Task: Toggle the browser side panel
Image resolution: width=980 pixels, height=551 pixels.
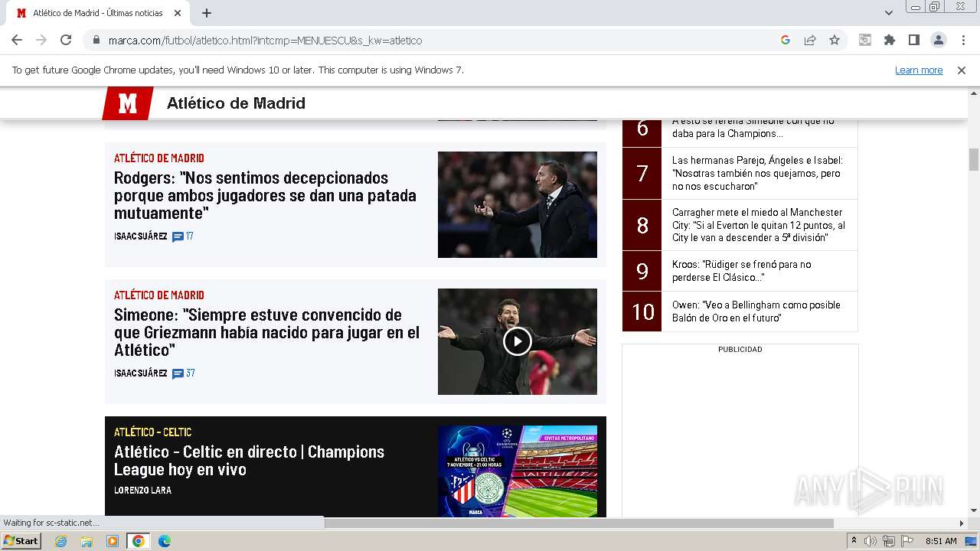Action: tap(913, 40)
